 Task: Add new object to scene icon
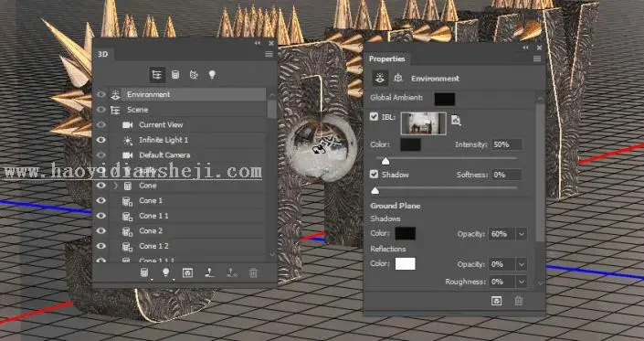pyautogui.click(x=144, y=272)
